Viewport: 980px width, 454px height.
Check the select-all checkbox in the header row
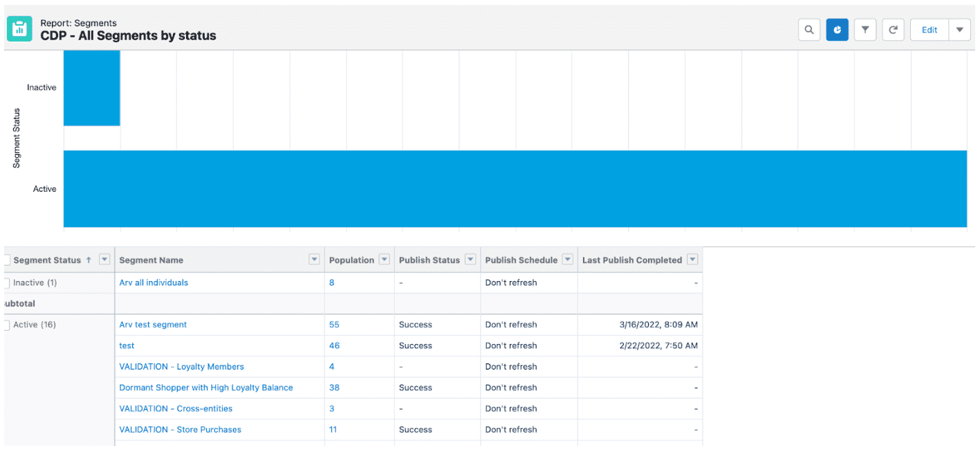click(x=6, y=260)
